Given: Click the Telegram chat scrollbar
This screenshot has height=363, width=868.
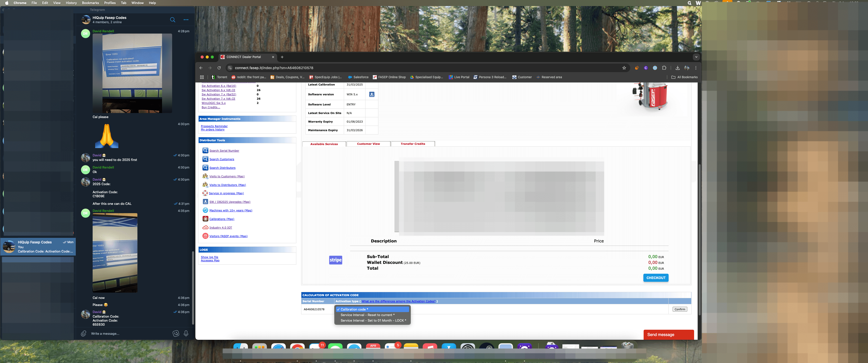Looking at the screenshot, I should click(x=193, y=288).
